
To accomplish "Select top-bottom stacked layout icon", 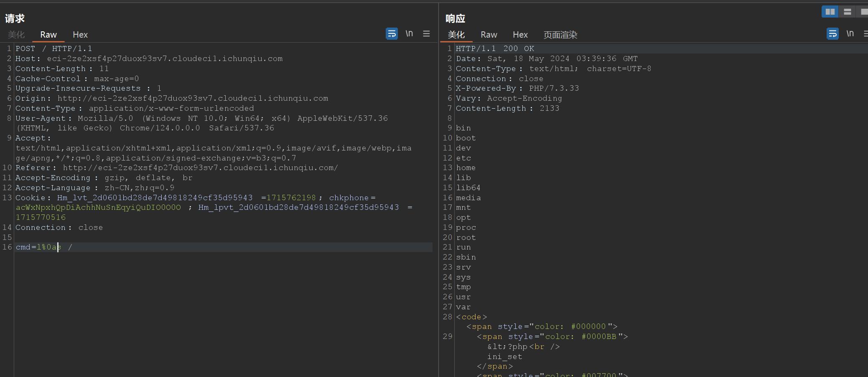I will 847,12.
